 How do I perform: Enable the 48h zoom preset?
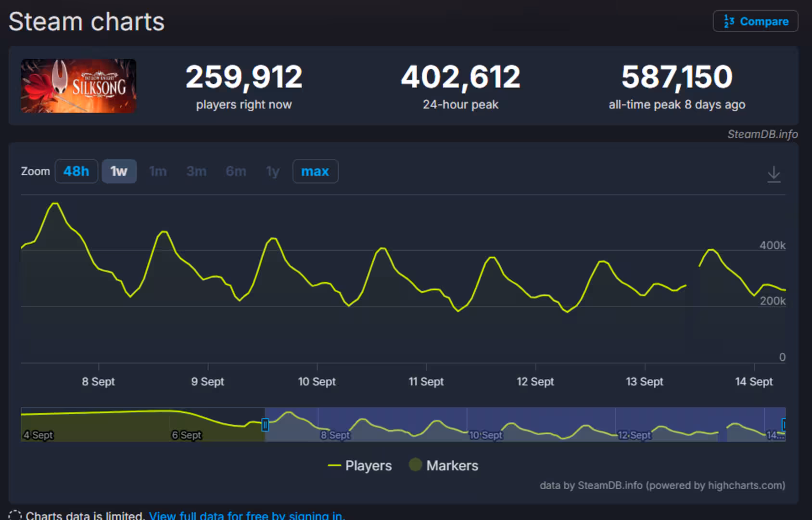pos(76,171)
